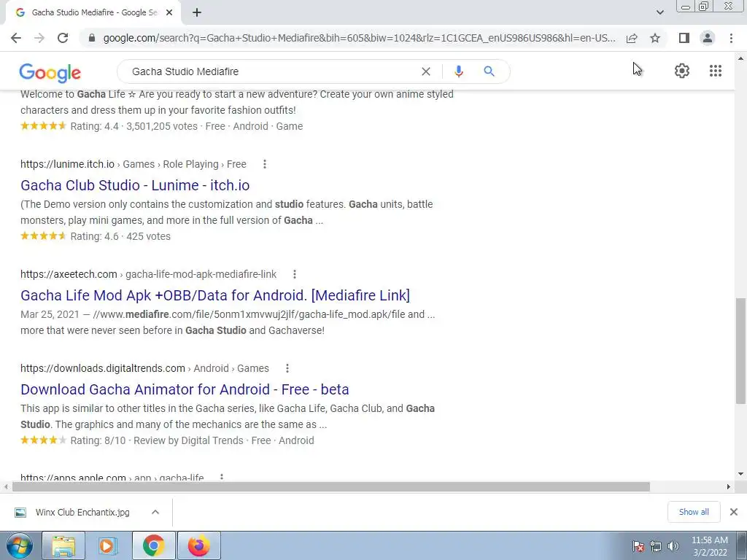The image size is (747, 560).
Task: Click the vertical scrollbar down arrow
Action: (x=740, y=474)
